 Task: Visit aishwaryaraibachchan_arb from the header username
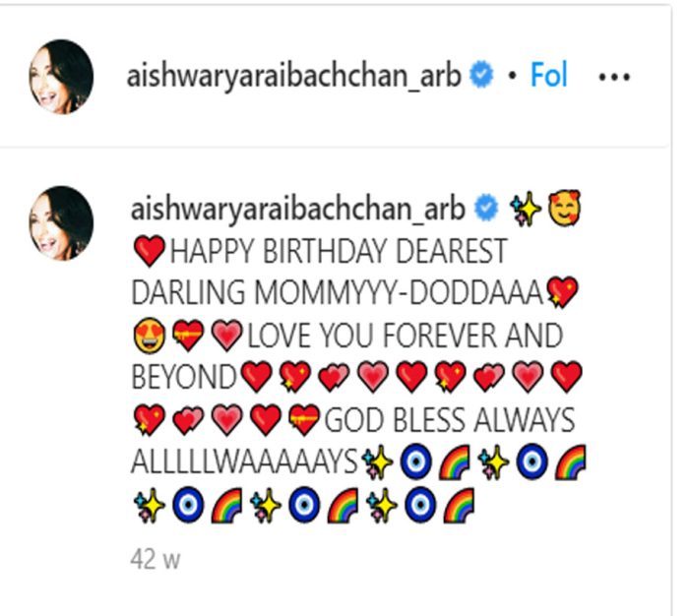[x=293, y=77]
